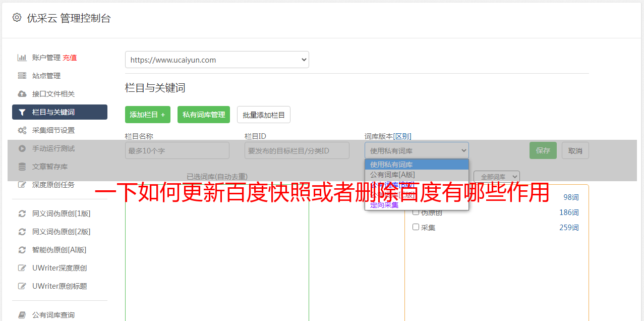
Task: Click the refresh icon for 同义词伪原创[1版]
Action: [22, 213]
